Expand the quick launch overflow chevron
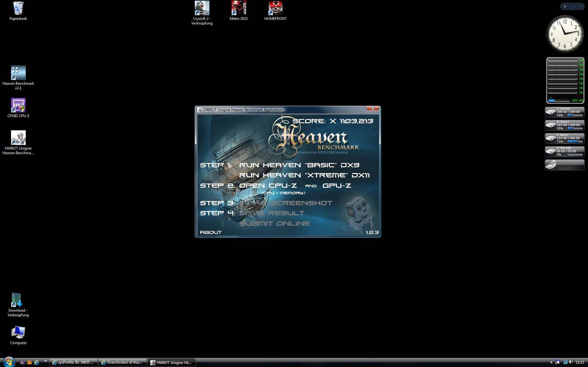The height and width of the screenshot is (367, 588). click(x=46, y=361)
